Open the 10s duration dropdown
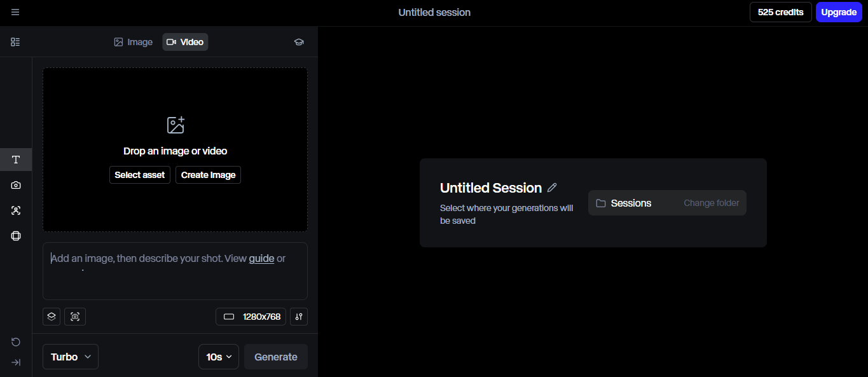 pos(218,357)
